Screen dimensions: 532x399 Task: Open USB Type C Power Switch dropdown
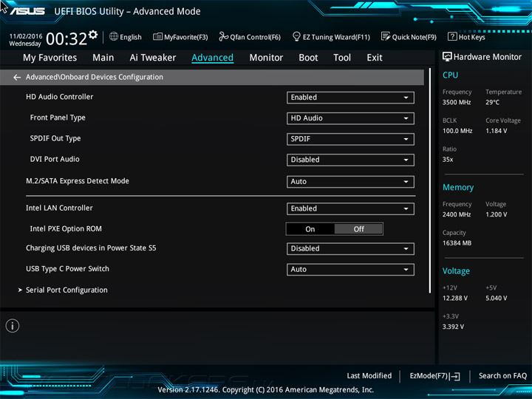pyautogui.click(x=350, y=270)
